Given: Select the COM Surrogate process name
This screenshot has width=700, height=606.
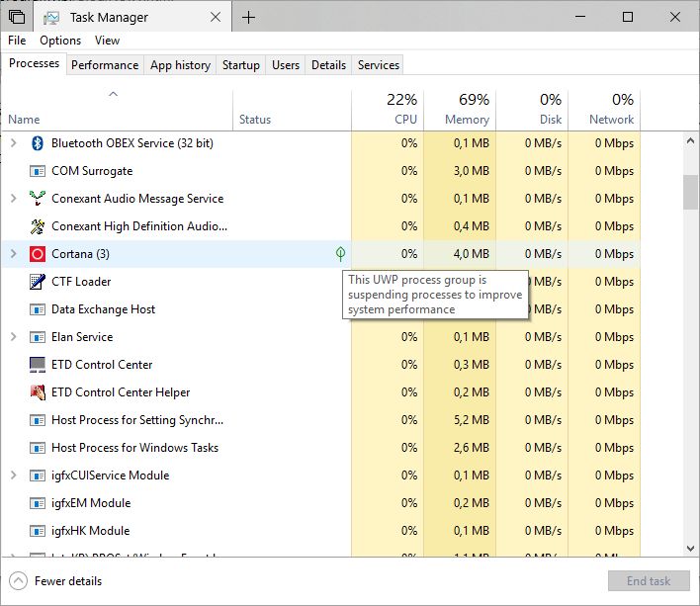Looking at the screenshot, I should tap(92, 171).
